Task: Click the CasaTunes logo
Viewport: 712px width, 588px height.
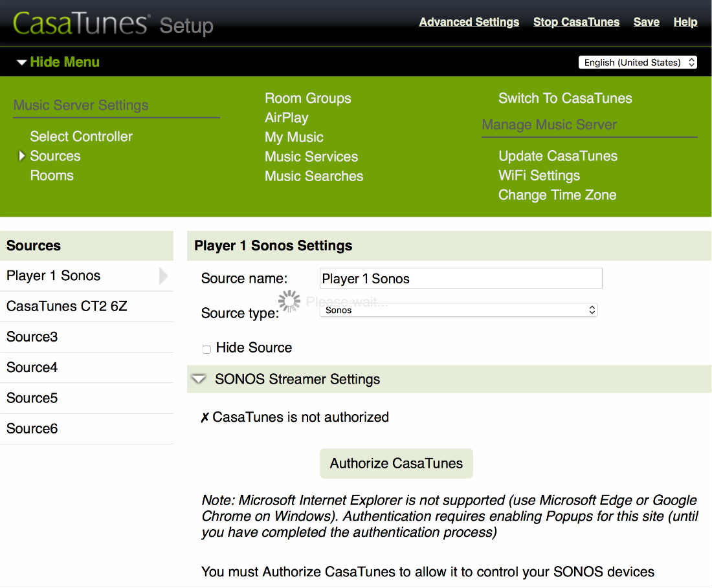Action: click(81, 23)
